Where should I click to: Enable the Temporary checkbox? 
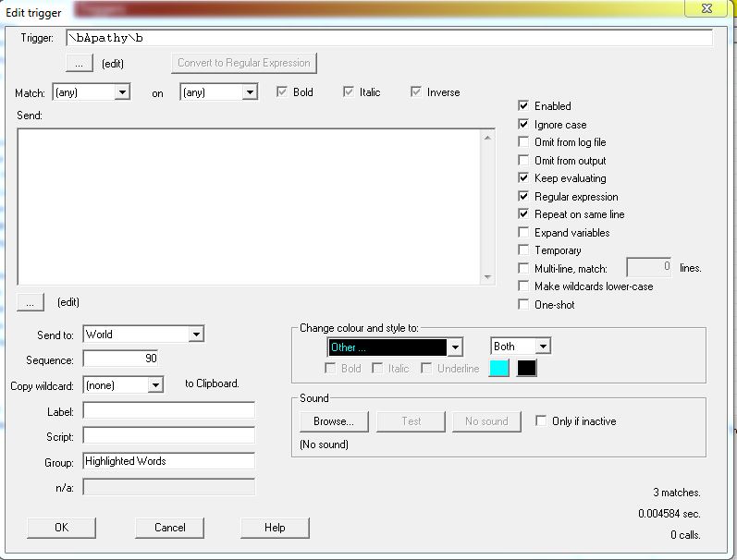[523, 250]
